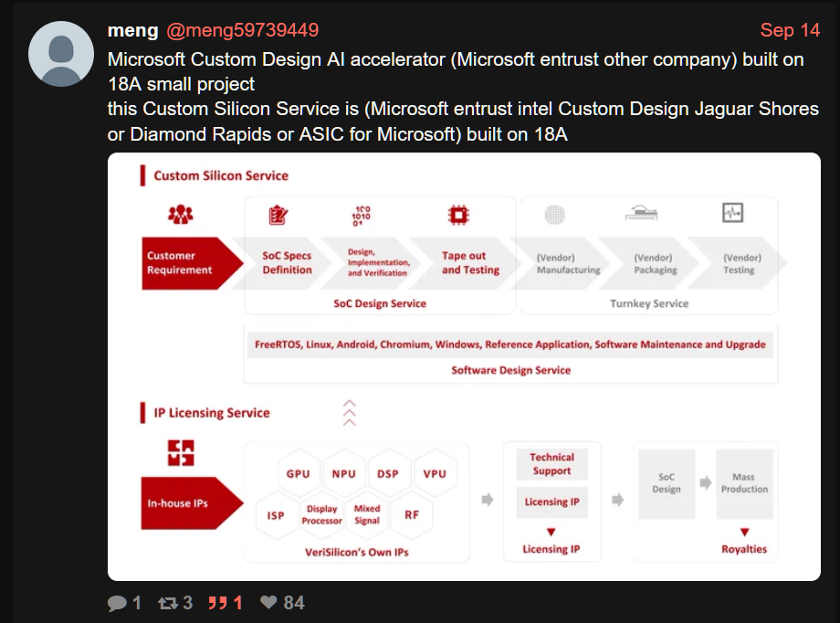The height and width of the screenshot is (623, 840).
Task: Click the 'IP Licensing Service' heading
Action: coord(212,413)
